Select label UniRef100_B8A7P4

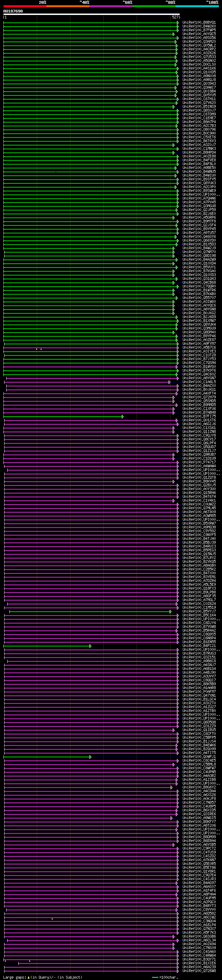pyautogui.click(x=199, y=122)
